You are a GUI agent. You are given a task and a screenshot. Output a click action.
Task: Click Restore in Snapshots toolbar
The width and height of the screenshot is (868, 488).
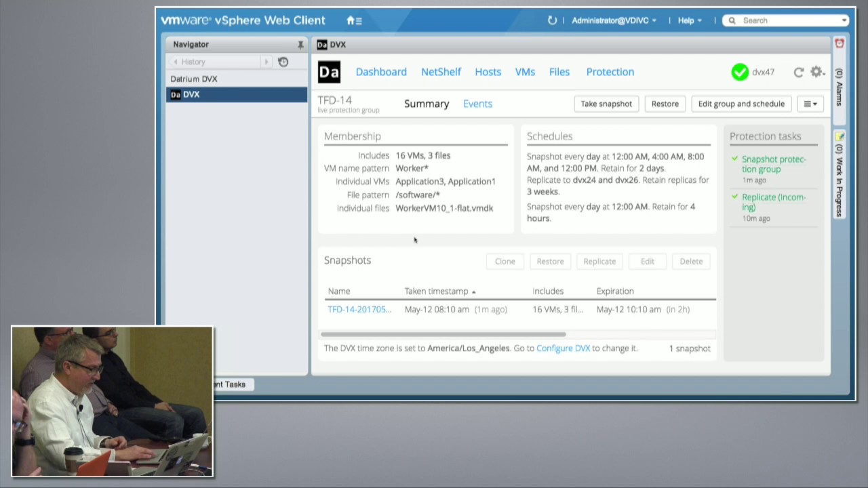point(550,262)
